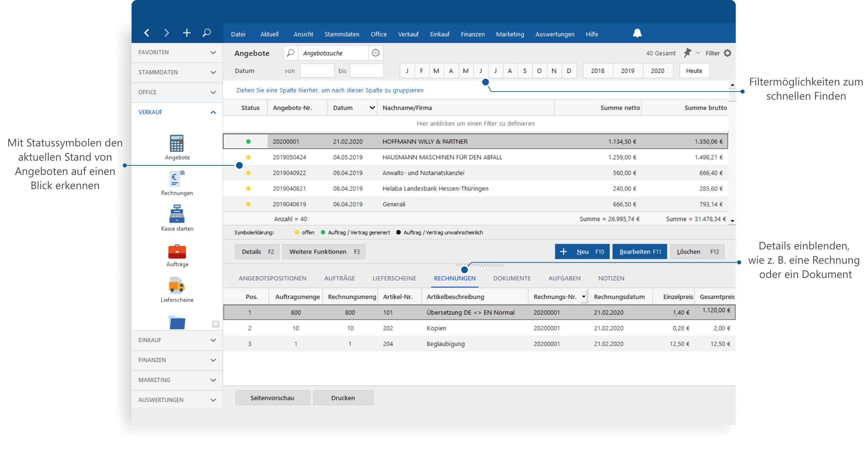Open the Datei menu

238,34
